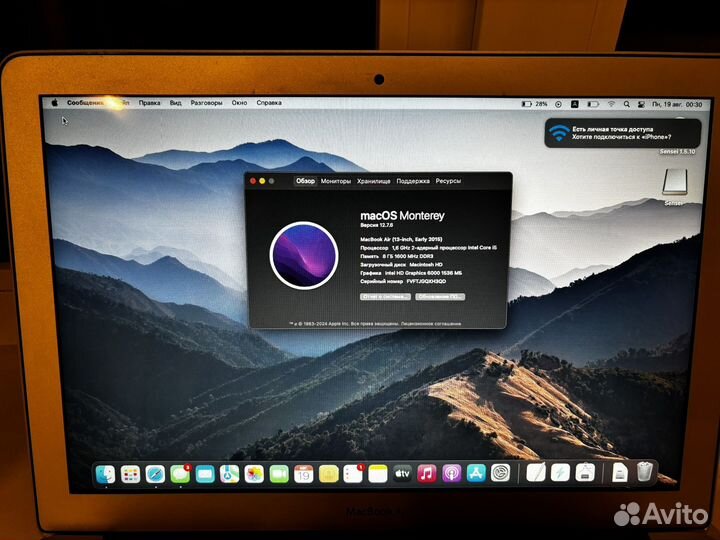Launch FaceTime from the dock
Viewport: 720px width, 540px height.
(279, 474)
